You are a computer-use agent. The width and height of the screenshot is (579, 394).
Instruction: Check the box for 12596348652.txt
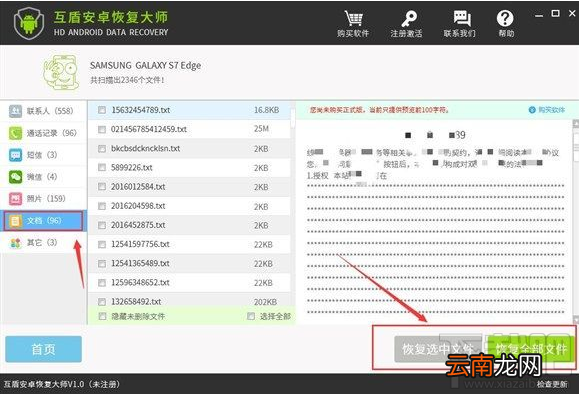pos(102,283)
